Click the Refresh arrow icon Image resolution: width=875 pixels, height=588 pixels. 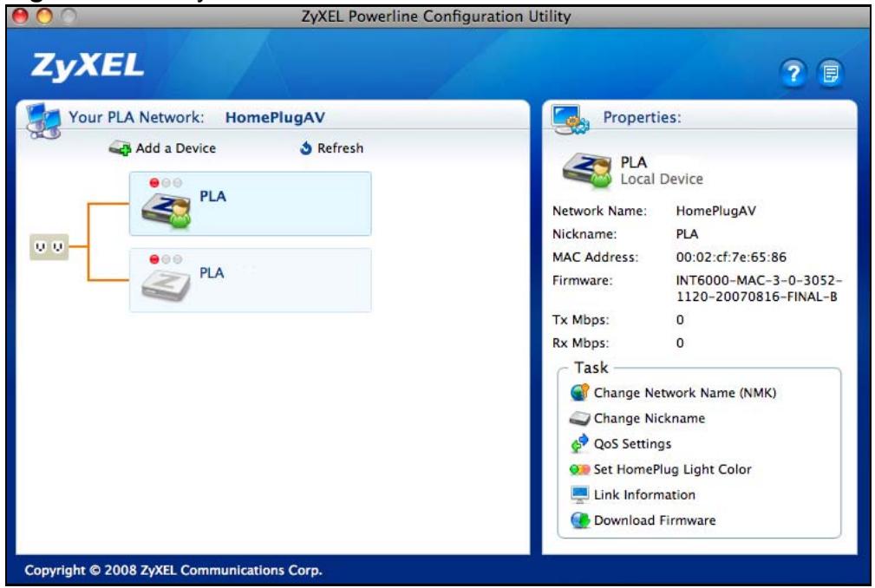[305, 147]
